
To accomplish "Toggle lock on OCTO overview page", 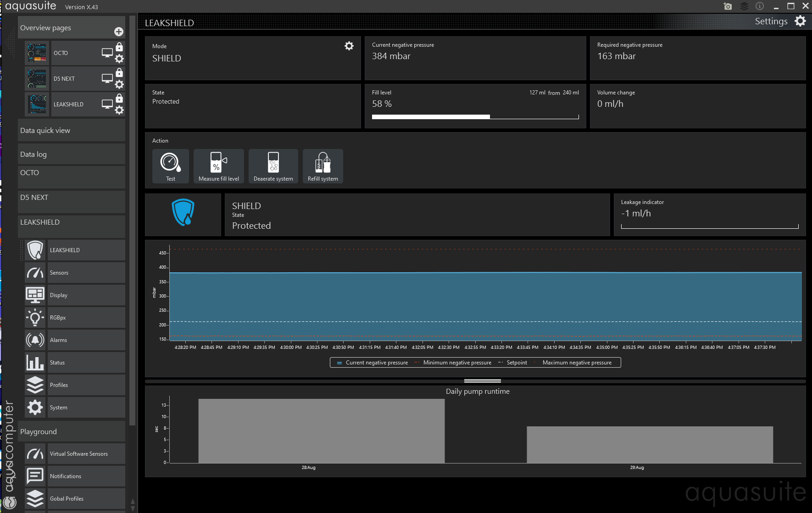I will tap(119, 47).
